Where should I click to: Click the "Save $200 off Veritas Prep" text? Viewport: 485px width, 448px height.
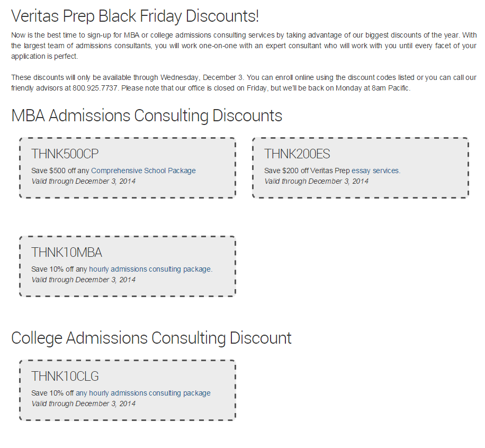click(307, 171)
